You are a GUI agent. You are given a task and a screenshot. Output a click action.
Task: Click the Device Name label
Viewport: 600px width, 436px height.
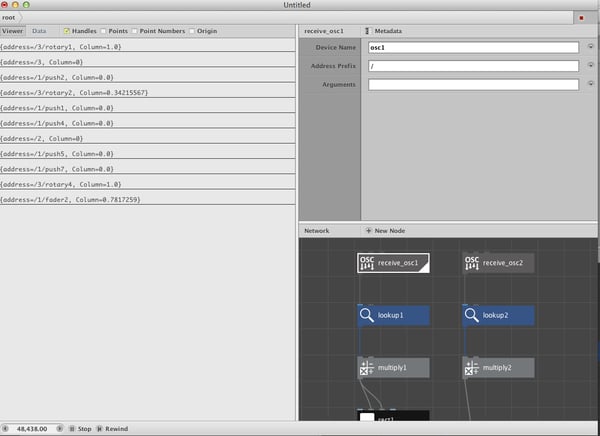tap(336, 47)
